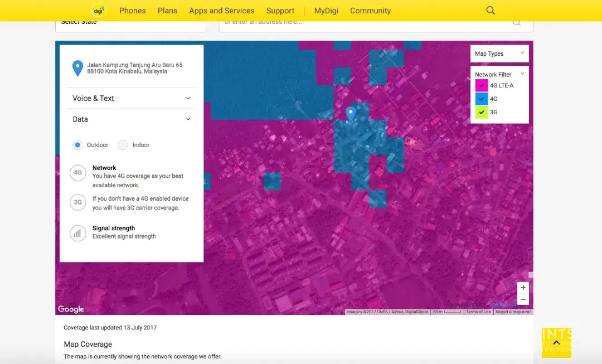This screenshot has width=602, height=364.
Task: Zoom out the map with minus button
Action: (x=522, y=299)
